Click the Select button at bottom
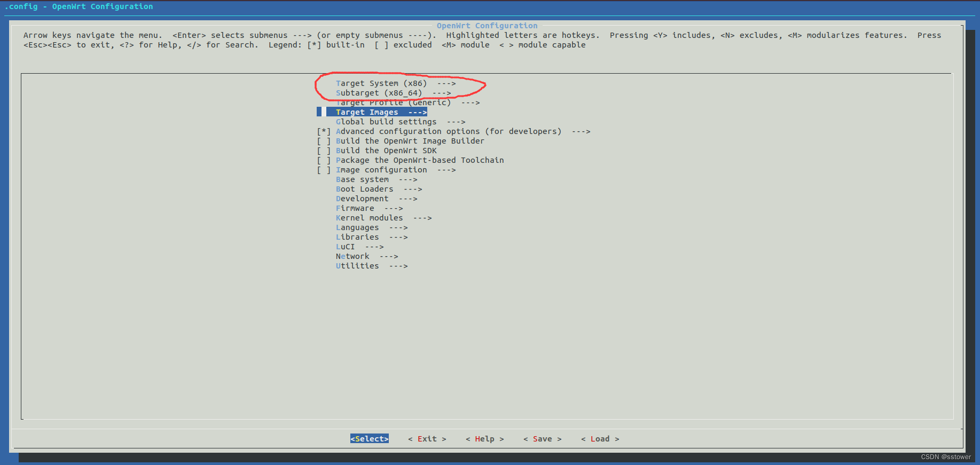 tap(370, 439)
